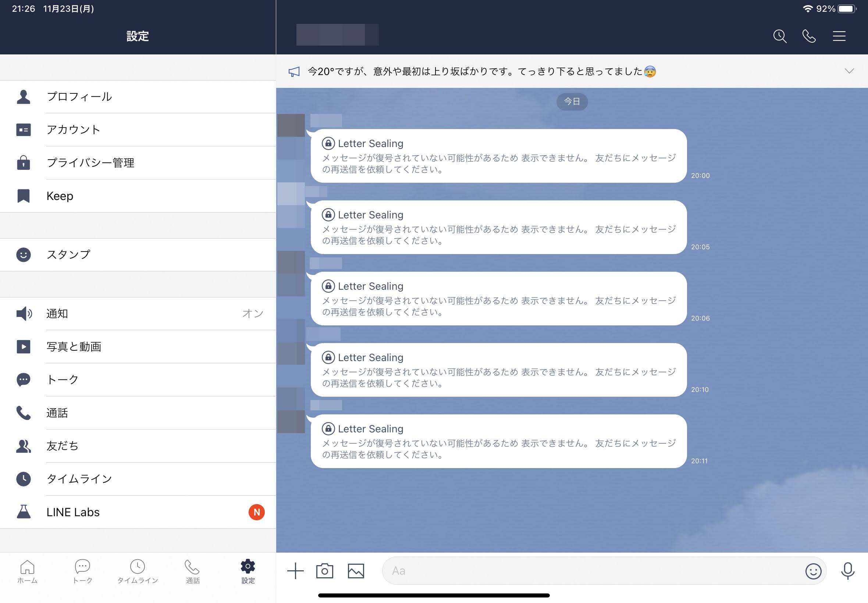
Task: Open the Keep settings entry
Action: tap(138, 196)
